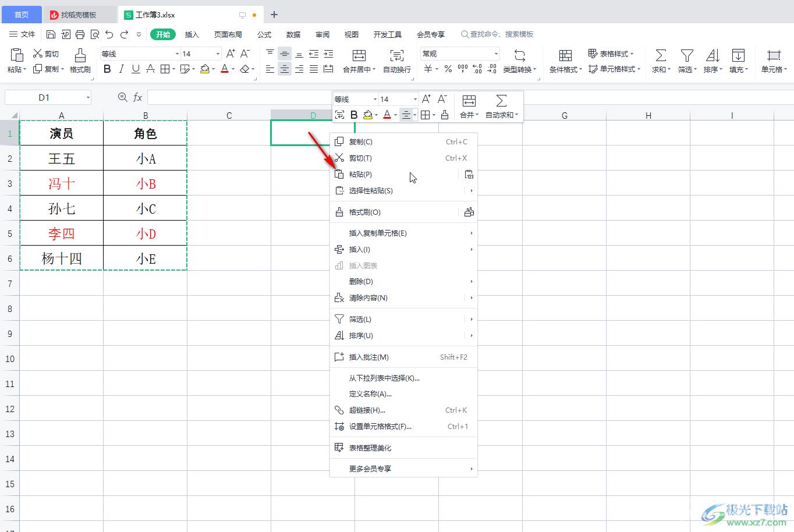The height and width of the screenshot is (532, 794).
Task: Click the Wrap Text (自动换行) icon
Action: (396, 55)
